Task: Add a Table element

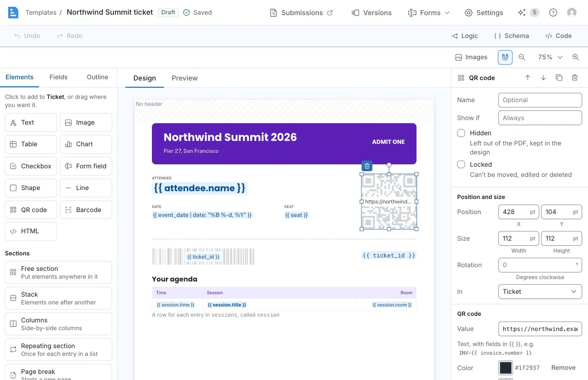Action: click(31, 144)
